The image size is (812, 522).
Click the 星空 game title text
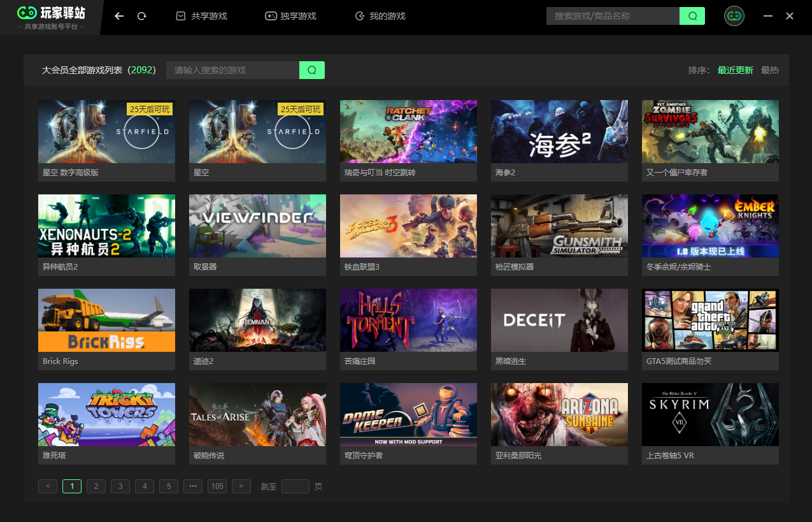(x=201, y=173)
